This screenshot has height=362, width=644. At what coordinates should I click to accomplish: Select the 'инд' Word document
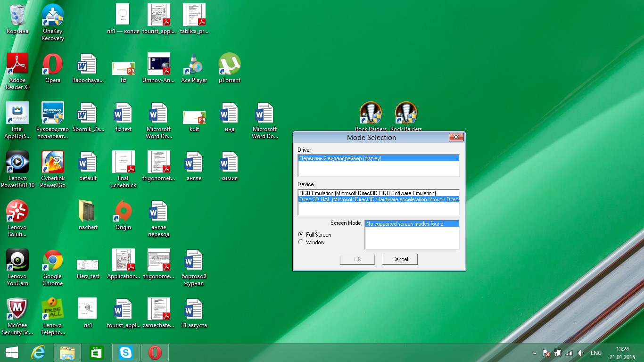(x=230, y=117)
